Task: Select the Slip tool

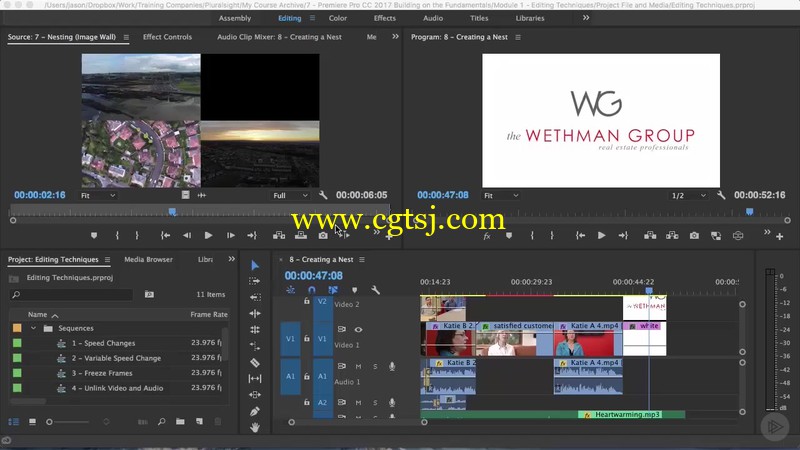Action: click(x=255, y=379)
